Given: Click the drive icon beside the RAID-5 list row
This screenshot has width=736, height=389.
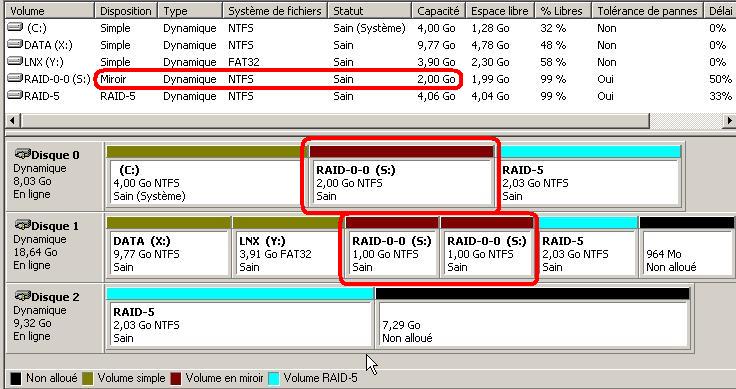Looking at the screenshot, I should pos(15,96).
